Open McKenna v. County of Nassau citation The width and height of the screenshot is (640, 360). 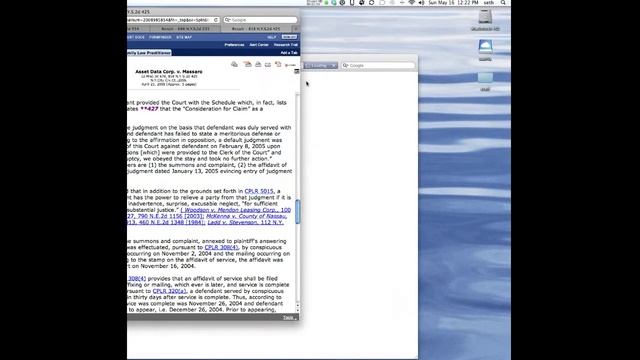[246, 216]
